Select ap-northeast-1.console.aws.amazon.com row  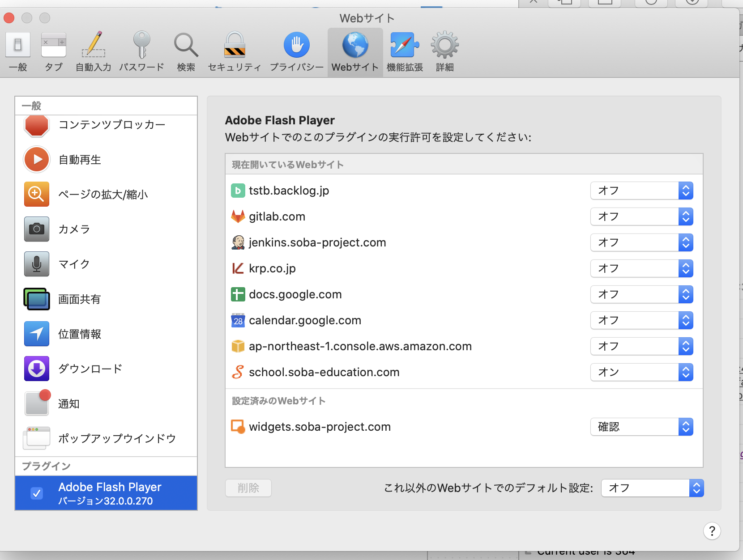coord(464,347)
